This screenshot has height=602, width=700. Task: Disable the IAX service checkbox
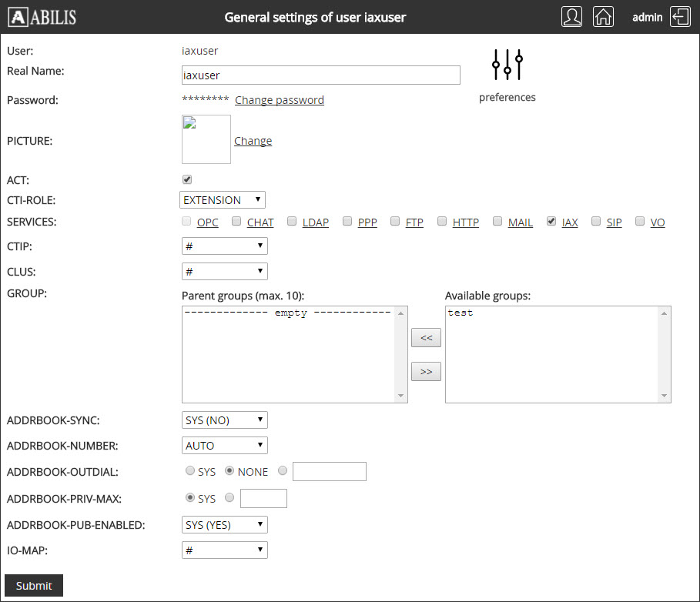coord(551,222)
